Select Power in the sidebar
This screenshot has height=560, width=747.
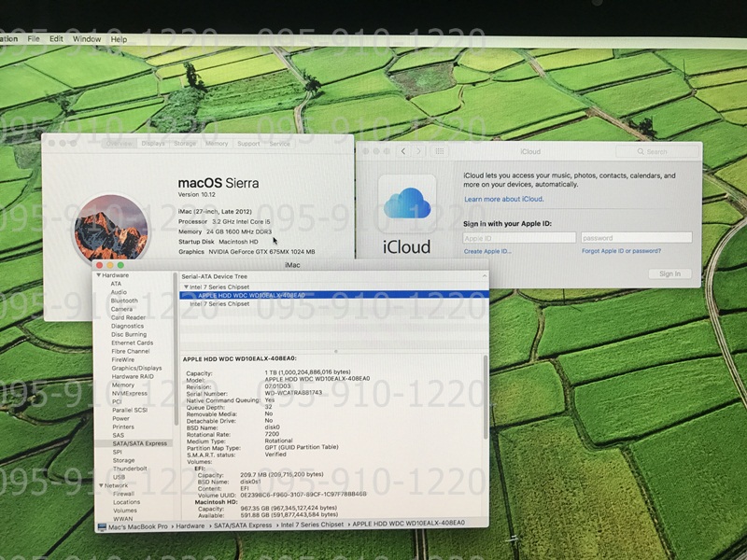click(121, 418)
